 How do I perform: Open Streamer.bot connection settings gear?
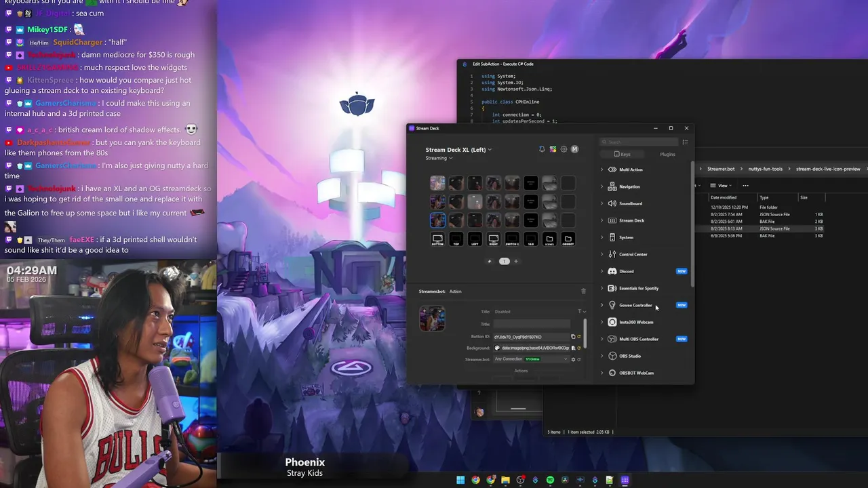[573, 359]
